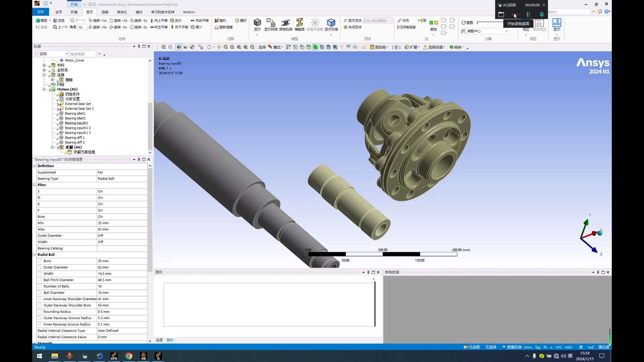
Task: Switch to the Motion ribbon tab
Action: pos(189,12)
